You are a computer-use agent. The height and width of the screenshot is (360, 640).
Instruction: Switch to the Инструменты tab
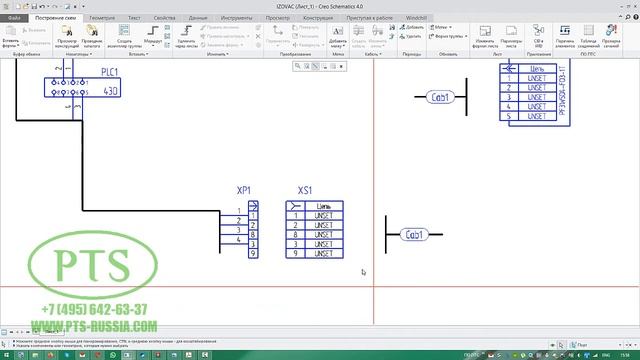coord(236,18)
